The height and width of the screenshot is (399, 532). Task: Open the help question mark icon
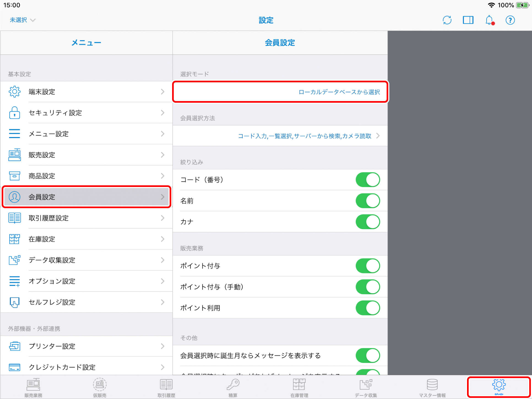(x=510, y=20)
